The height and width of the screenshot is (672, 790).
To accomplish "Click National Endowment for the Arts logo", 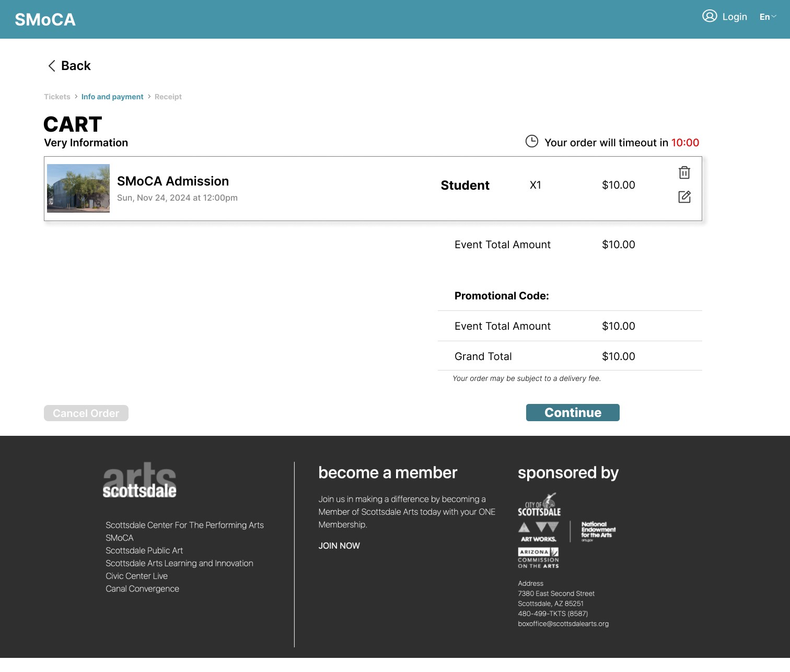I will point(598,531).
